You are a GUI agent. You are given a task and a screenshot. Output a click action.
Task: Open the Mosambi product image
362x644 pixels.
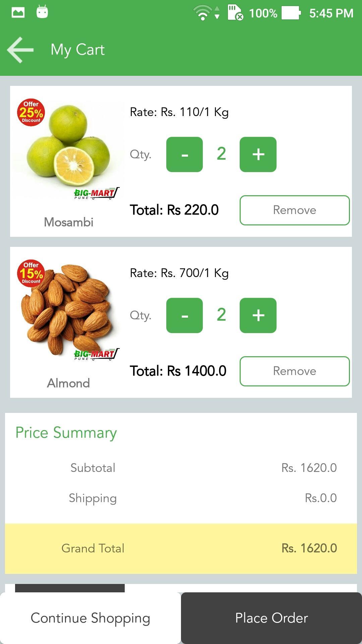(69, 149)
